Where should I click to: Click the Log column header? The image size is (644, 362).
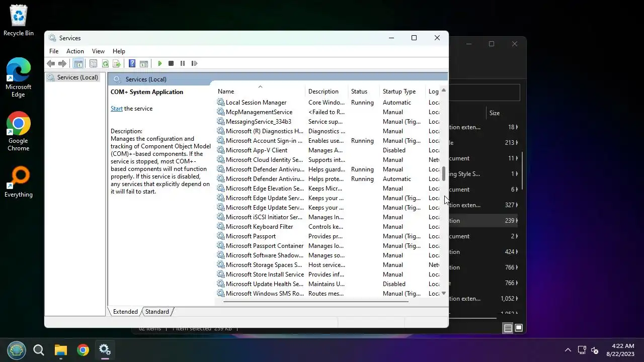433,92
